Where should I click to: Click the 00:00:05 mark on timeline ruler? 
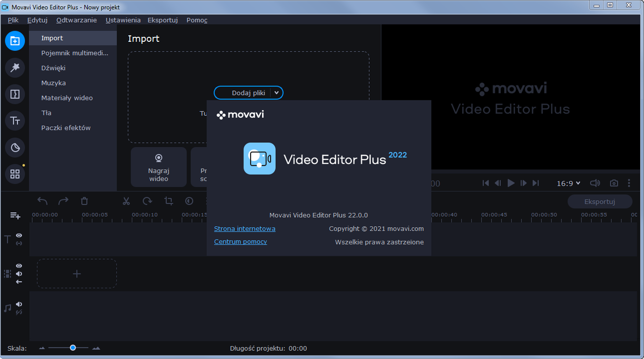95,215
